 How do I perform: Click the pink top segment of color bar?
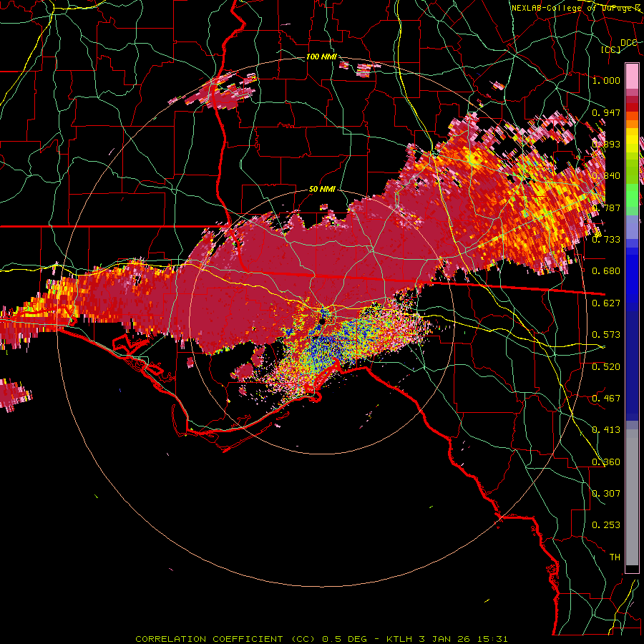632,77
